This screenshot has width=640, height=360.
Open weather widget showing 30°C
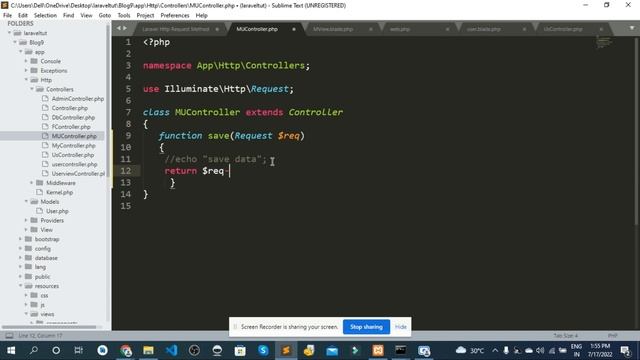470,350
